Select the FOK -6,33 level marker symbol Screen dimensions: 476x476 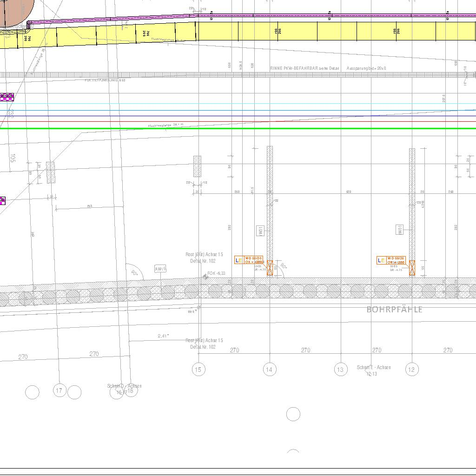(x=205, y=276)
